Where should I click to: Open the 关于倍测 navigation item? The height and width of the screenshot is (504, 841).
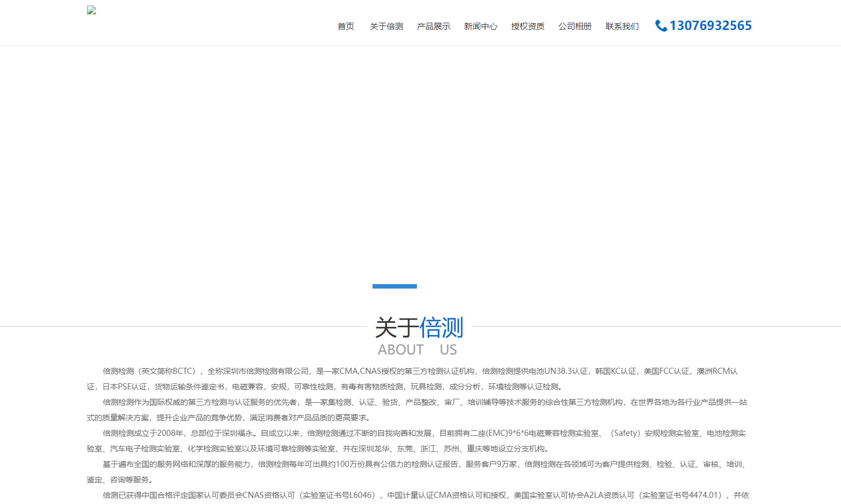(x=386, y=26)
